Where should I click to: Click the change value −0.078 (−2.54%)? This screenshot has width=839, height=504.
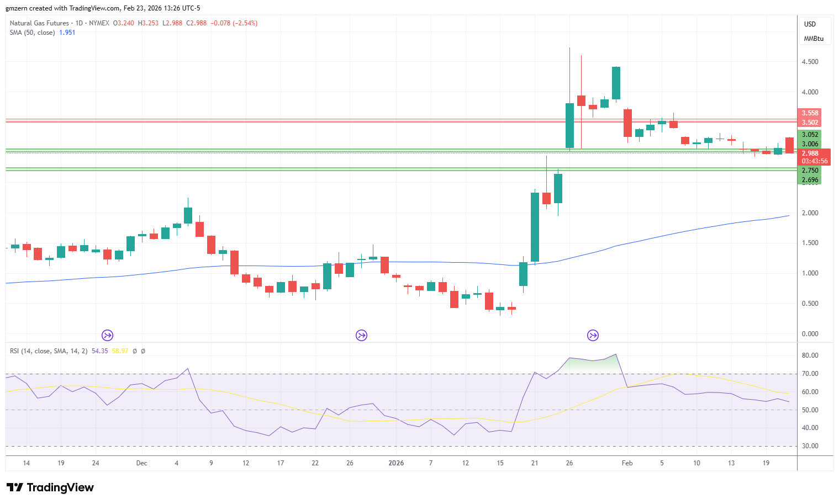pyautogui.click(x=234, y=23)
